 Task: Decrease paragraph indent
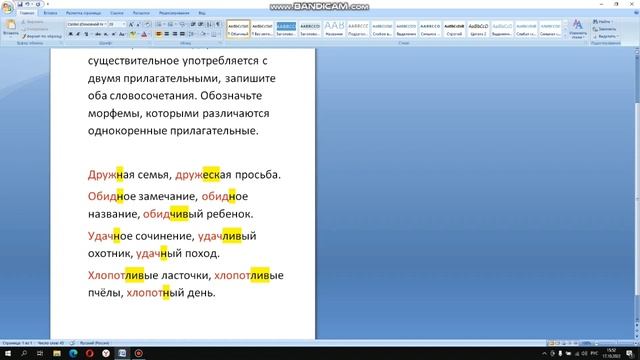pos(193,24)
